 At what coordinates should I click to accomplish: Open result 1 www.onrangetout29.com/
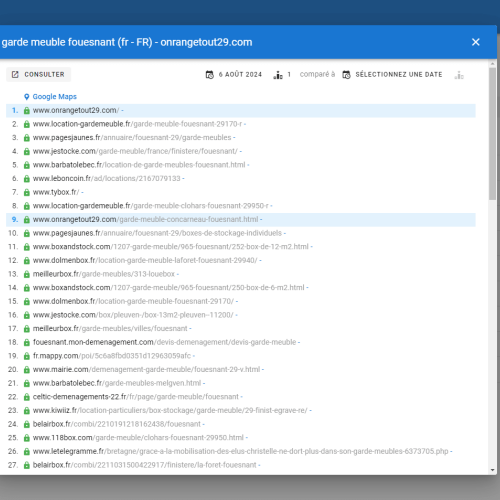(x=76, y=110)
